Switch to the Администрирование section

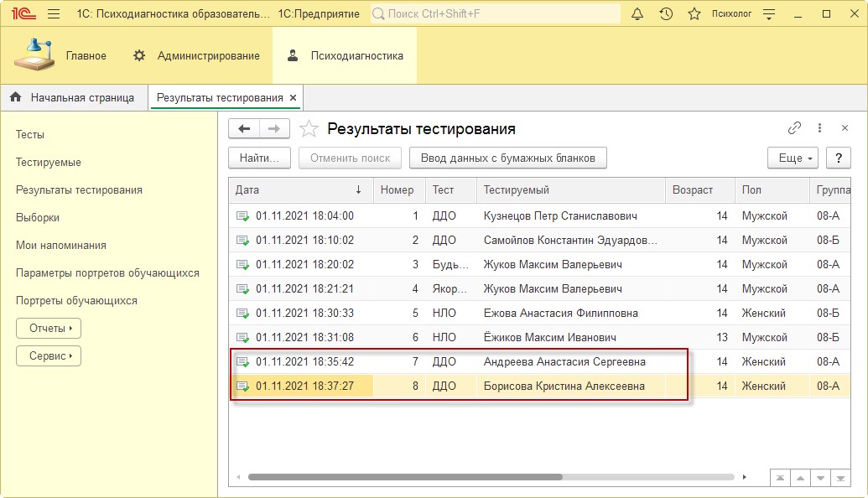[196, 56]
